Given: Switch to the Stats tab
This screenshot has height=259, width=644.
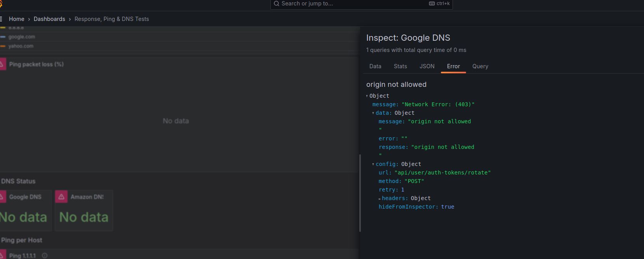Looking at the screenshot, I should click(400, 66).
